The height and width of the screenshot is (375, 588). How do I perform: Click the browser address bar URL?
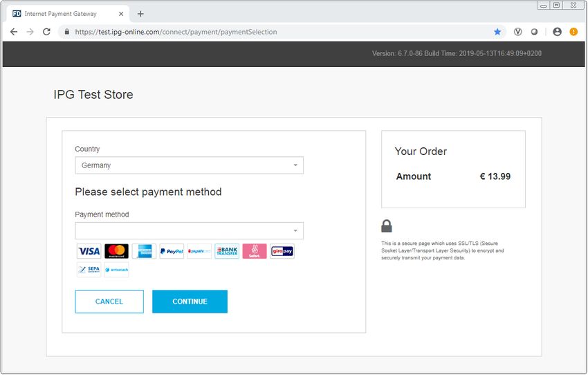point(176,32)
